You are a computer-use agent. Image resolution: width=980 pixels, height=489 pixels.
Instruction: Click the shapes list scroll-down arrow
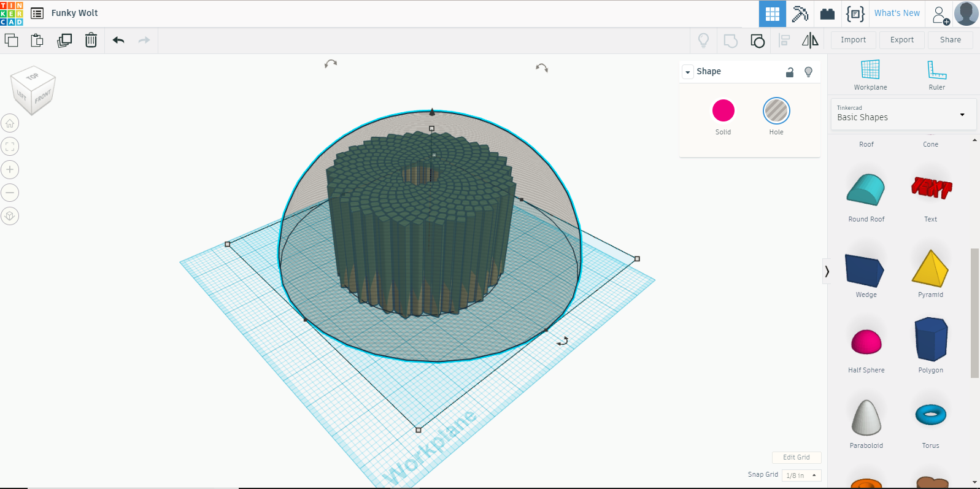pyautogui.click(x=974, y=483)
